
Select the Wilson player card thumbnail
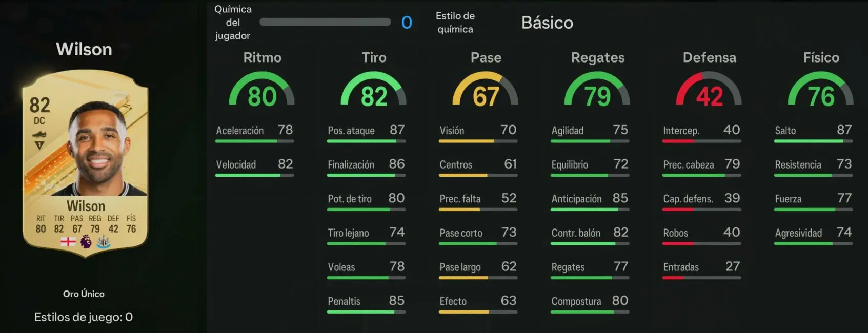pyautogui.click(x=86, y=163)
